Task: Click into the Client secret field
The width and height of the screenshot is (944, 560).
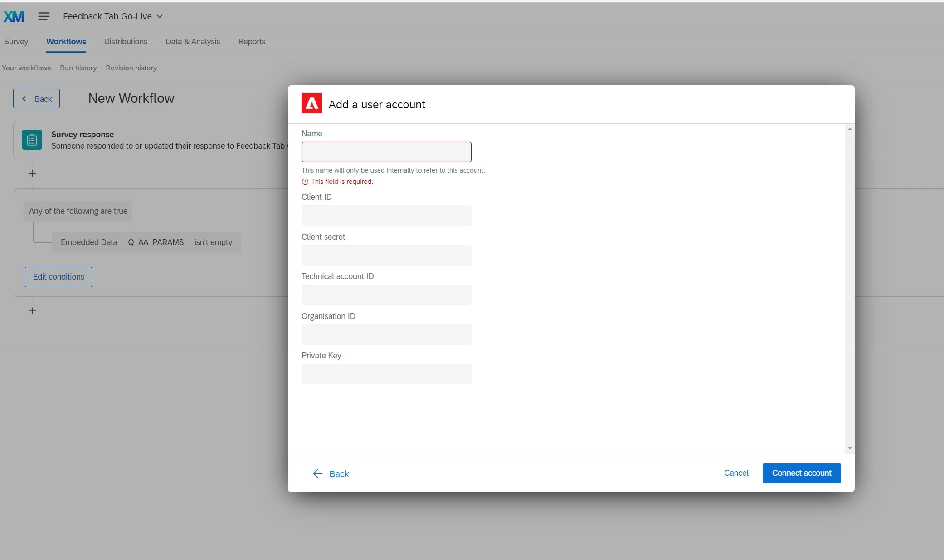Action: [x=386, y=256]
